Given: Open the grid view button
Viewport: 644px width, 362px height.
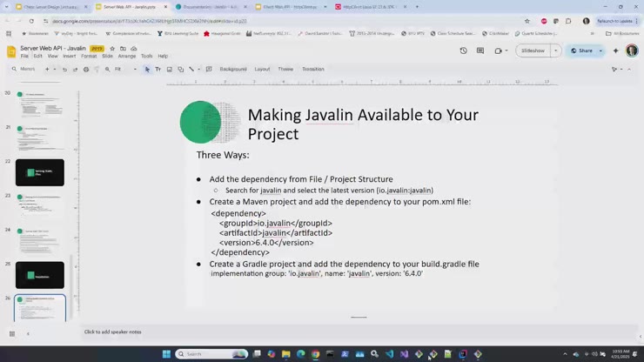Looking at the screenshot, I should 12,333.
